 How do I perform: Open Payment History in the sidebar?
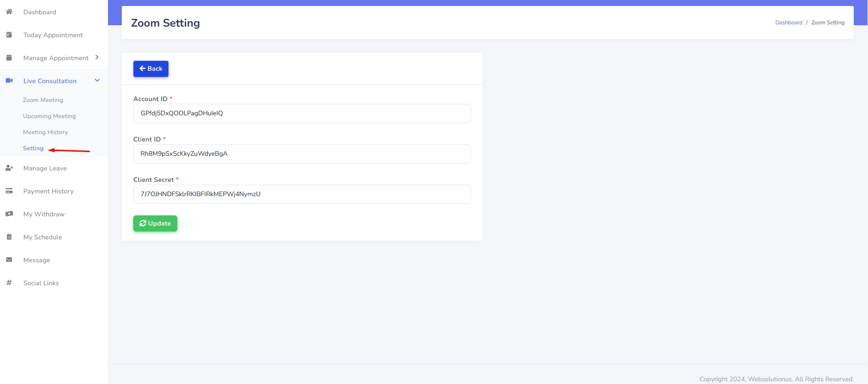(48, 191)
